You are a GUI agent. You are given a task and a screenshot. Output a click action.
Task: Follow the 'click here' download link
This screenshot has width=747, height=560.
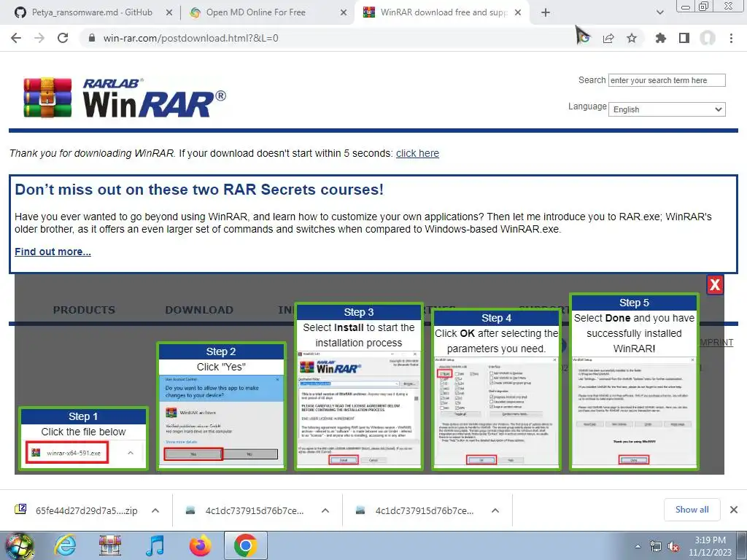click(x=417, y=153)
